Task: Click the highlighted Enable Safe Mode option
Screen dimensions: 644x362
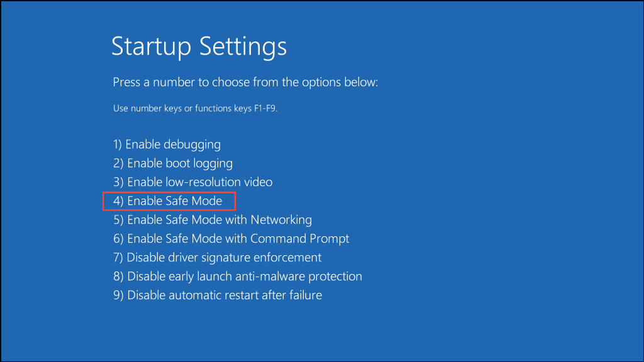Action: tap(169, 200)
